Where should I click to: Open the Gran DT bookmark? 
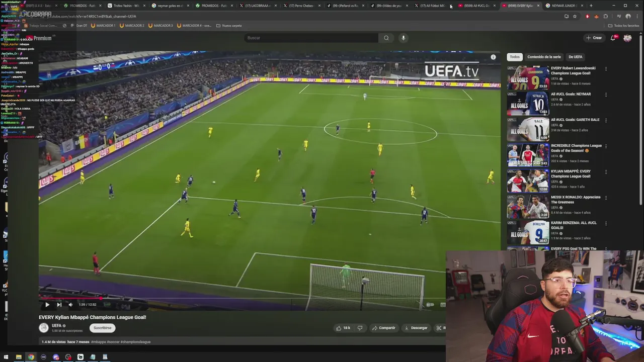pos(79,25)
